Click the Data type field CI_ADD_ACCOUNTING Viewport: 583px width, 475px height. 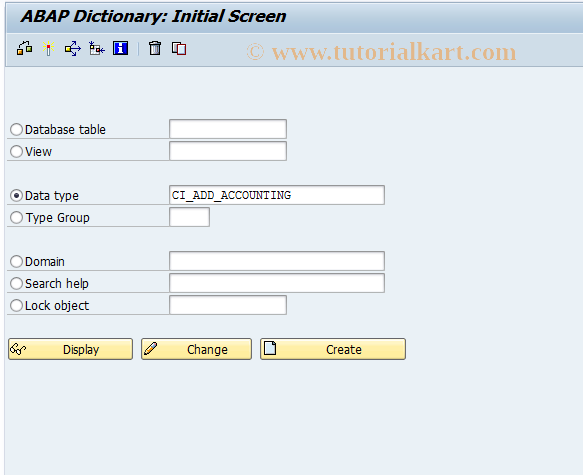pyautogui.click(x=277, y=195)
